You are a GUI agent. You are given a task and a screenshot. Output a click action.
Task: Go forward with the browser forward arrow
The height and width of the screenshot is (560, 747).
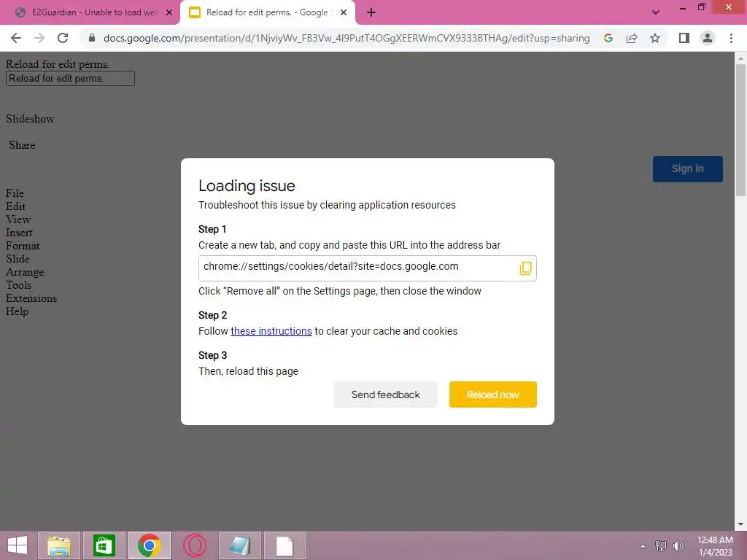tap(39, 38)
